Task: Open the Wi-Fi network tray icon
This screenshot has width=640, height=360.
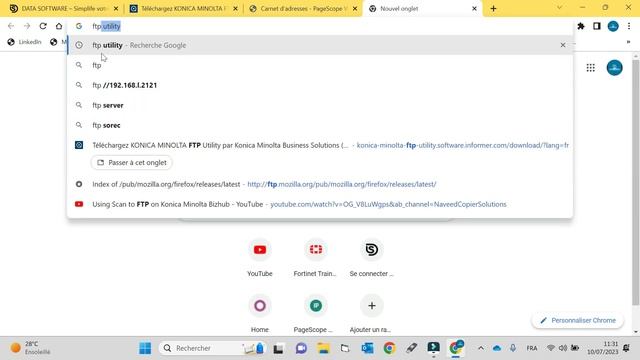Action: [551, 348]
